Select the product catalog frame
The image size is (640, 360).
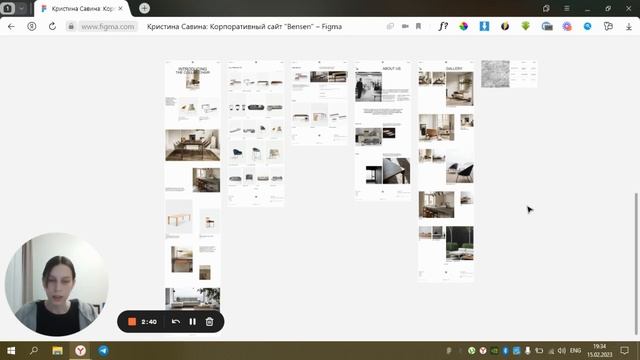click(x=256, y=133)
